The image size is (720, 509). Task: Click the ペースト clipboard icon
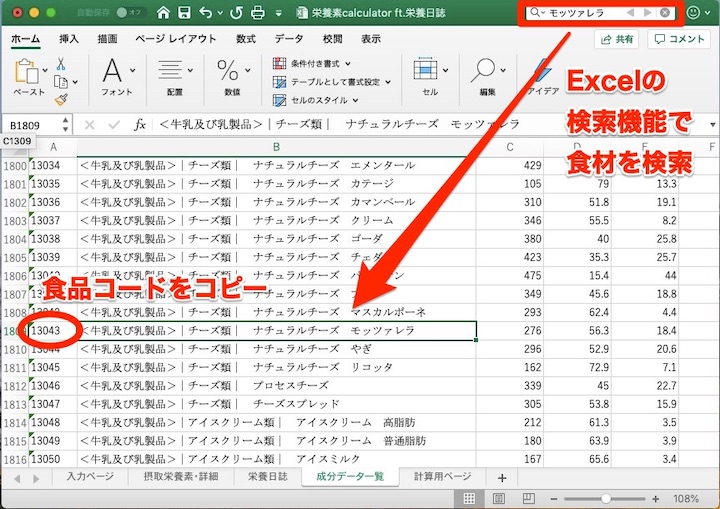pyautogui.click(x=26, y=71)
